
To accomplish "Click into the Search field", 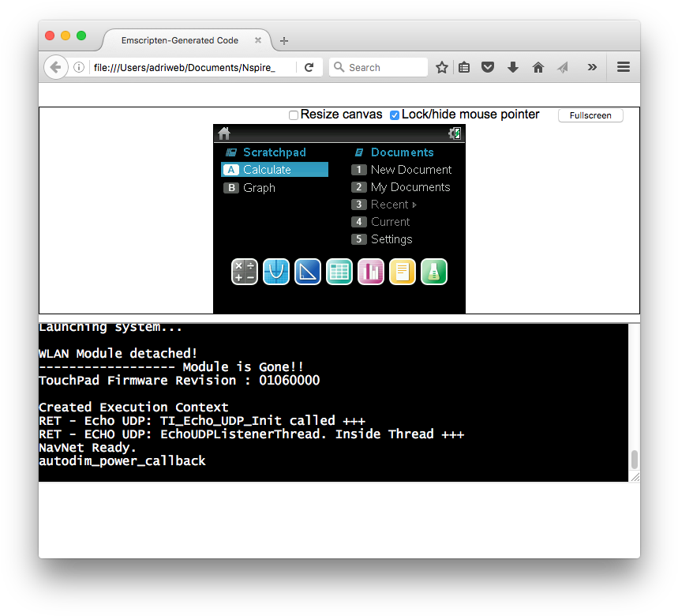I will pos(378,67).
